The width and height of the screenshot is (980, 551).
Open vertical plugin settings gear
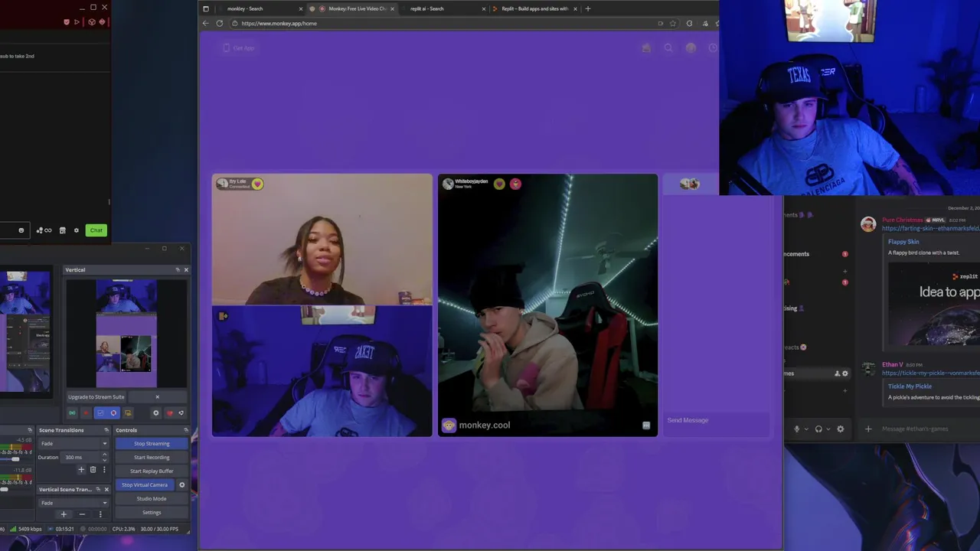(156, 413)
